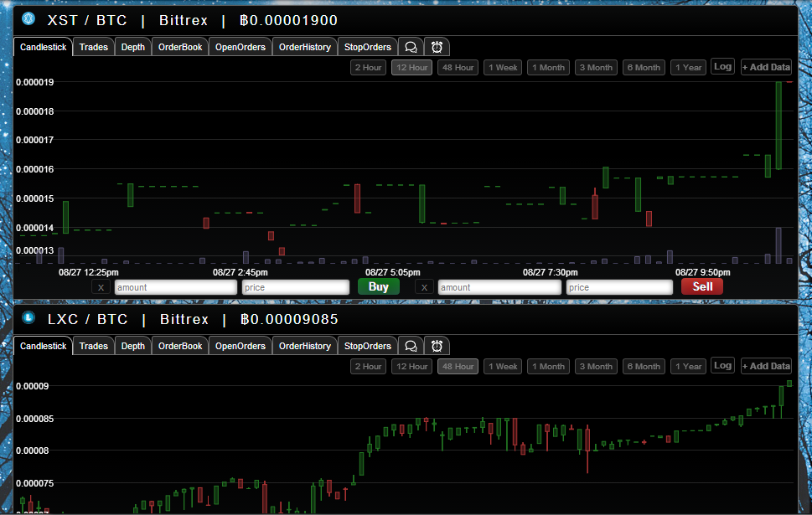Set LXC chart to 12 Hour range
The width and height of the screenshot is (812, 515).
(411, 367)
